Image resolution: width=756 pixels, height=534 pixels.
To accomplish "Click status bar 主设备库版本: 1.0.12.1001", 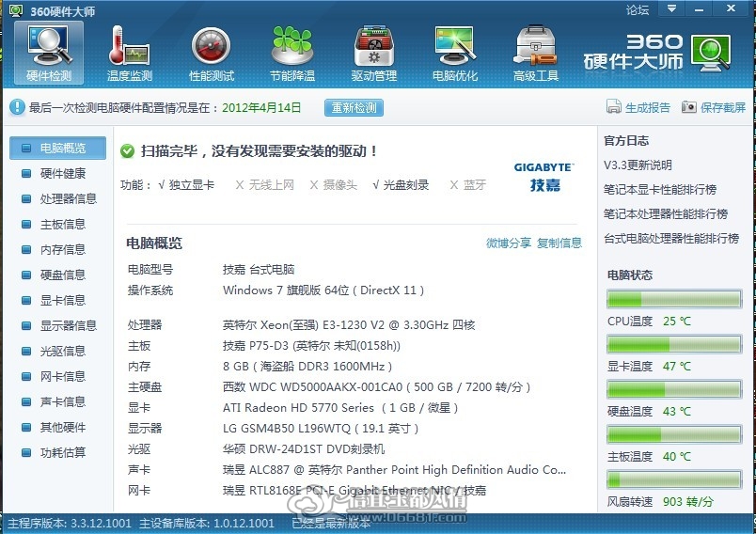I will pyautogui.click(x=207, y=524).
